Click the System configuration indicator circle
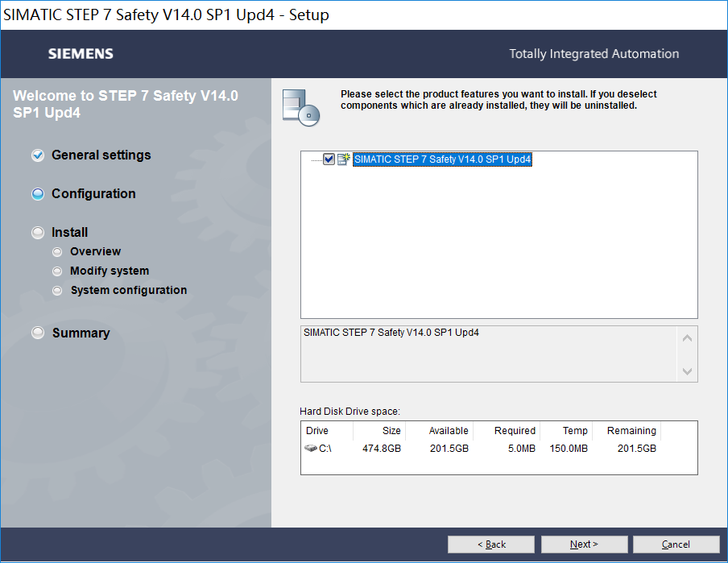Viewport: 728px width, 563px height. pos(57,291)
